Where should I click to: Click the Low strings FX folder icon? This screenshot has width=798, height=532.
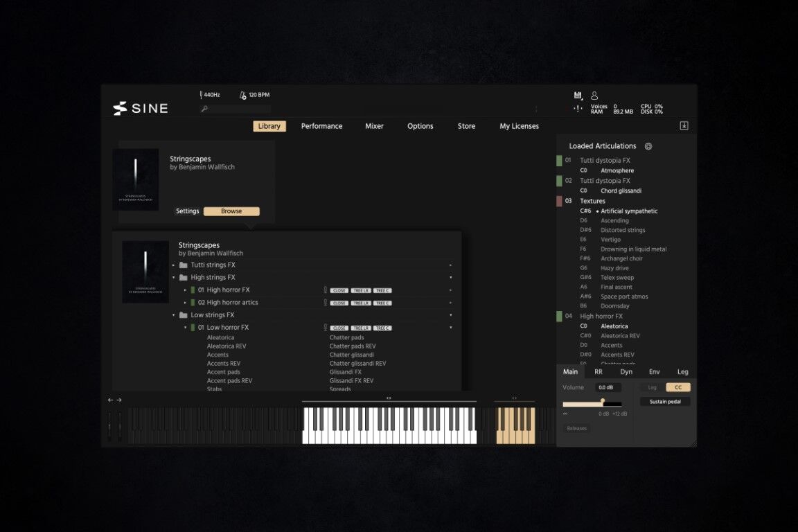click(x=184, y=315)
